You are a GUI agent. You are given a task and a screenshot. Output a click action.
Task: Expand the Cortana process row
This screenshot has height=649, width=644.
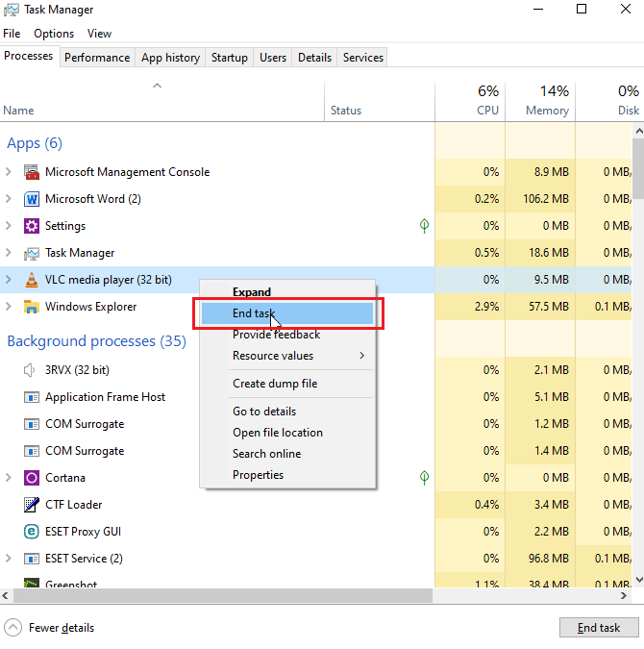click(9, 478)
